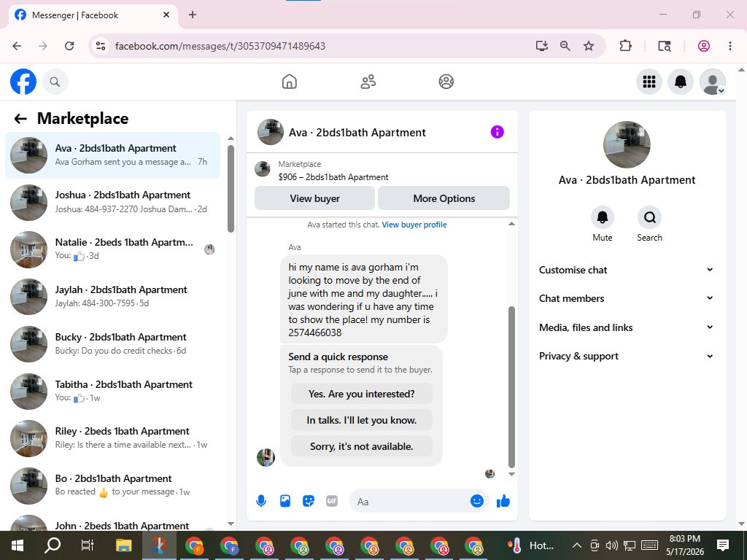The height and width of the screenshot is (560, 747).
Task: Open the Joshua 2bds1bath Apartment conversation
Action: click(x=112, y=202)
